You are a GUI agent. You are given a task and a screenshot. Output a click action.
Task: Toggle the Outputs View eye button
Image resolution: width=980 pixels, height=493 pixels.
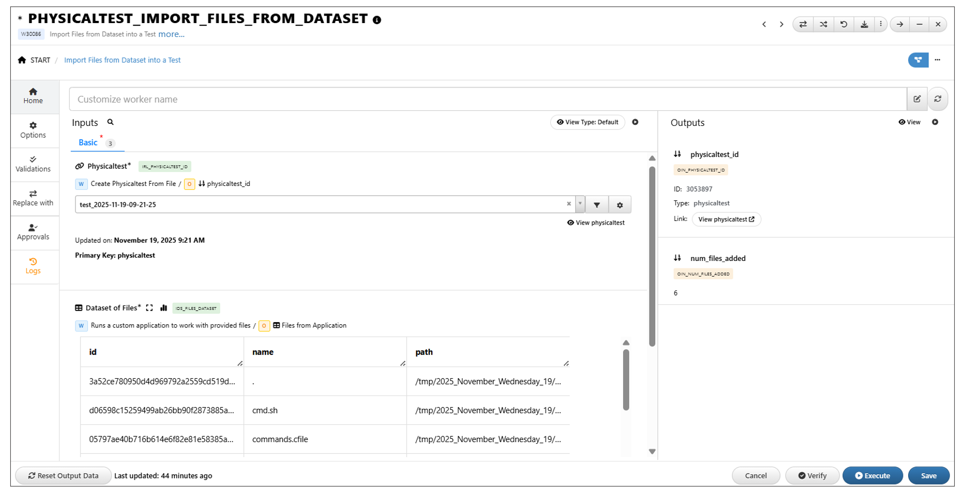pos(909,122)
